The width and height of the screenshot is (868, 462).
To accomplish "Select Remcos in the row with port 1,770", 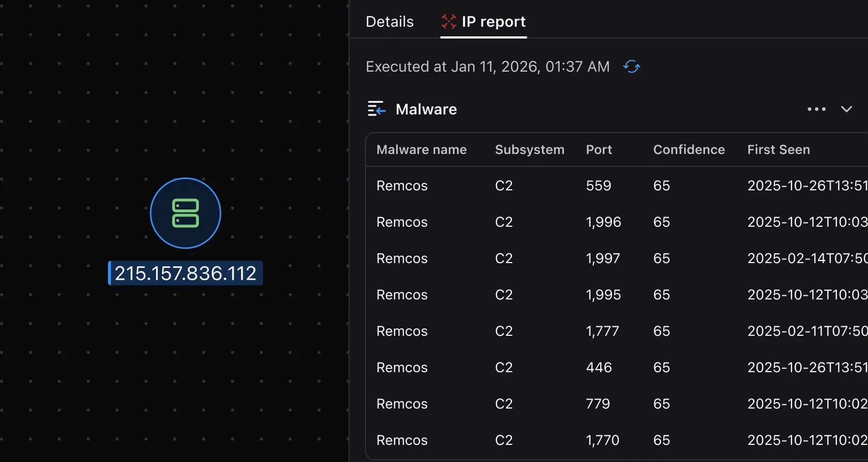I will [x=402, y=440].
